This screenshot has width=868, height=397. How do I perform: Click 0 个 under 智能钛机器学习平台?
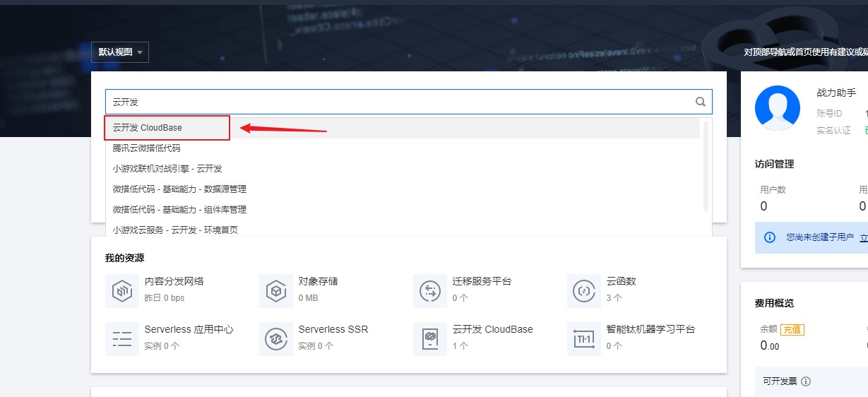point(614,346)
